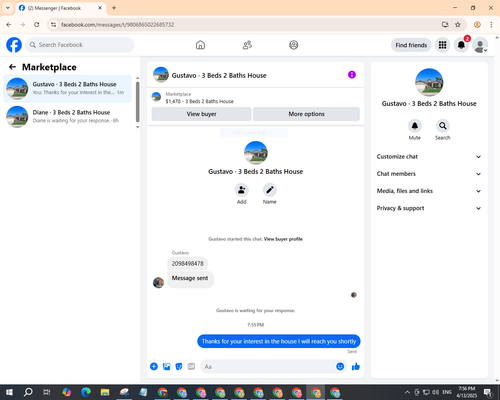Open a new browser tab

(114, 8)
